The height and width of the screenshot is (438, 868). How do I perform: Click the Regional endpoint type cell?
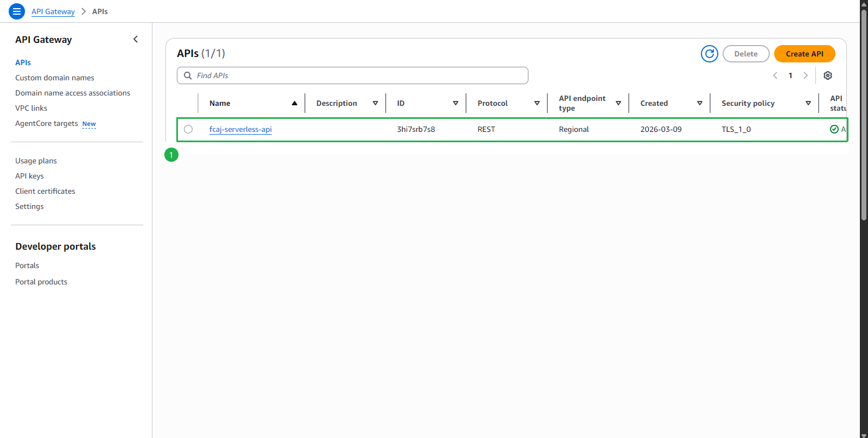pos(574,129)
